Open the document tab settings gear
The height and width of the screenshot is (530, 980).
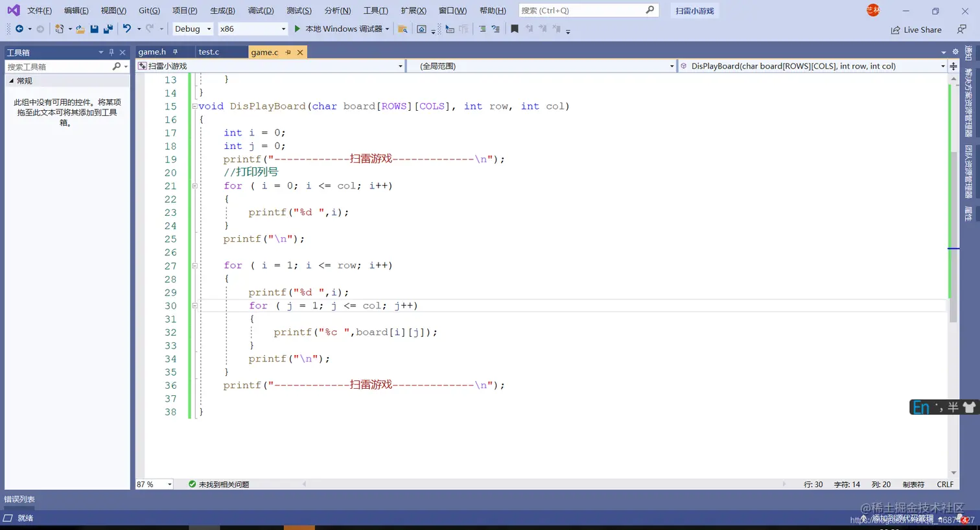[955, 52]
